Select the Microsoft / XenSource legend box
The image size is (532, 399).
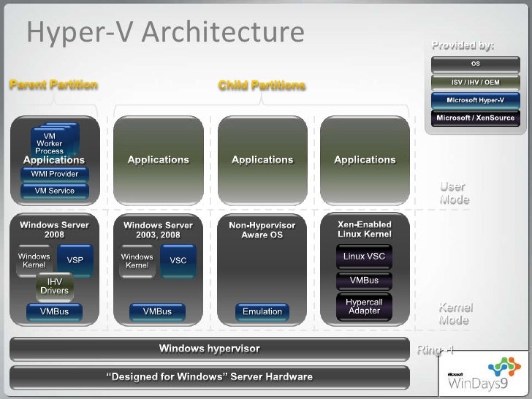click(x=475, y=118)
